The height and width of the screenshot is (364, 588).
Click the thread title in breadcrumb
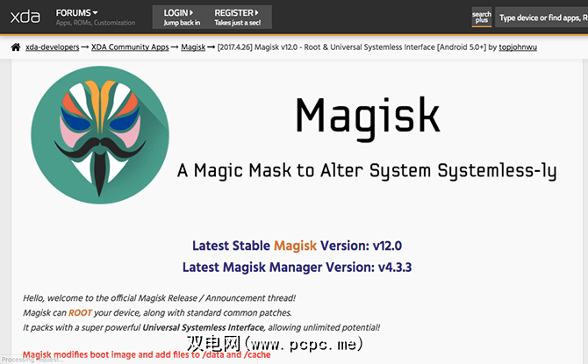tap(352, 47)
